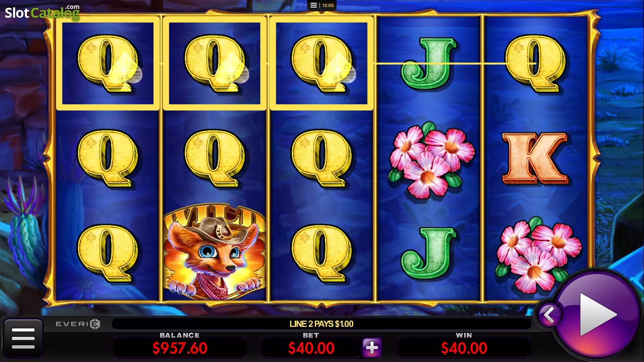The height and width of the screenshot is (362, 644).
Task: Collapse spin panel with the left chevron
Action: [x=549, y=315]
